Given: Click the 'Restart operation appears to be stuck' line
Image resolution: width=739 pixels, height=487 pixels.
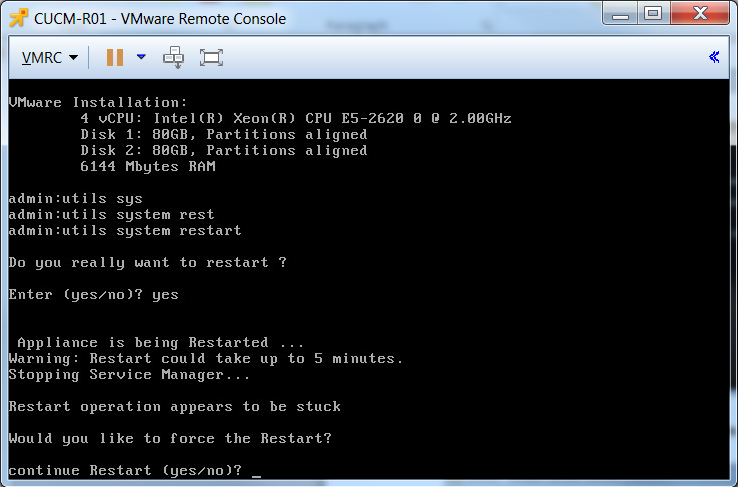Looking at the screenshot, I should 174,406.
